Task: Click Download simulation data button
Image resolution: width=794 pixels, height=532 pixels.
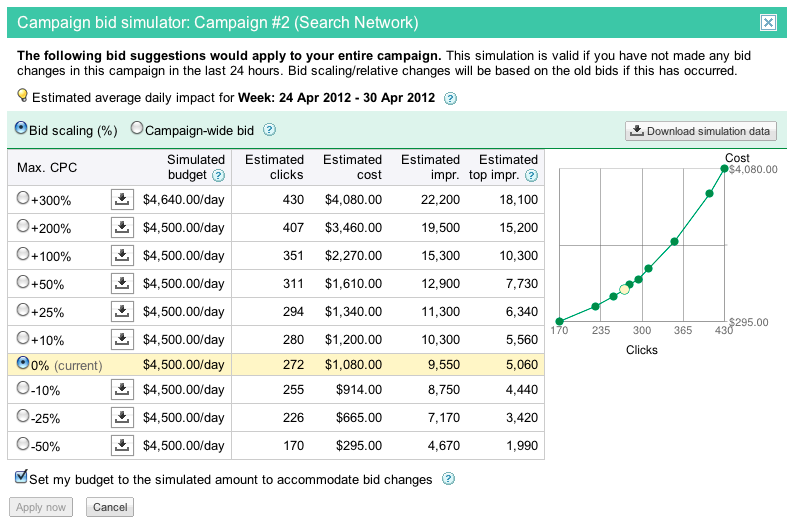Action: (701, 131)
